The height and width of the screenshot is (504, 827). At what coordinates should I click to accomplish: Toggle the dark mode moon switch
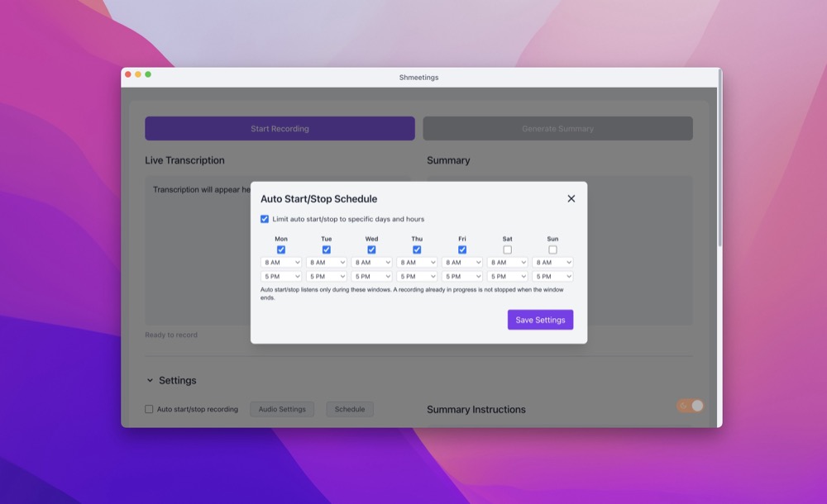click(x=690, y=406)
